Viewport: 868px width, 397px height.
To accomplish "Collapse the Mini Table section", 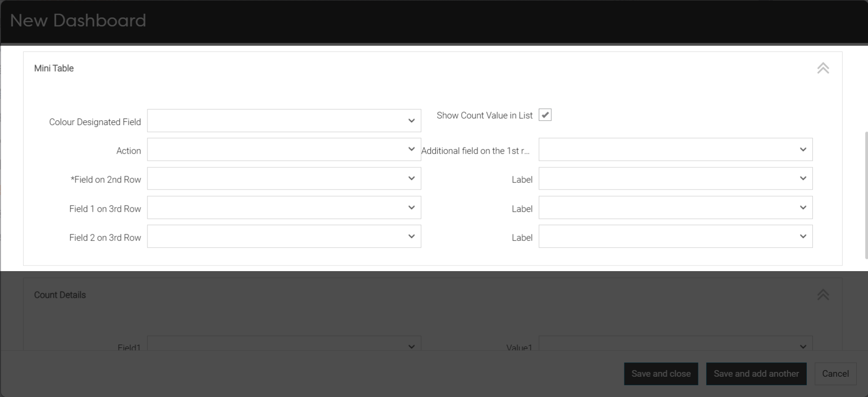I will click(823, 68).
